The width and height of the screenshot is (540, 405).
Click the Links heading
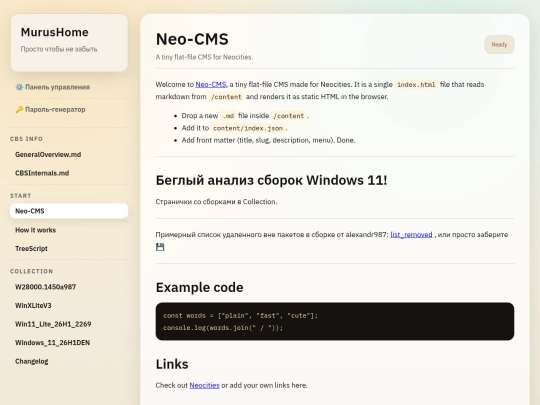click(x=172, y=364)
